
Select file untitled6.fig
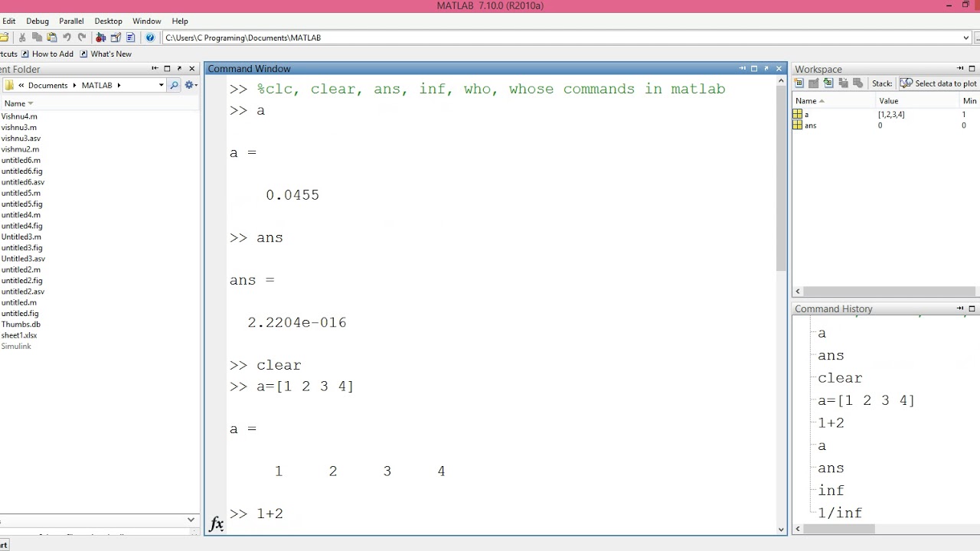coord(21,171)
